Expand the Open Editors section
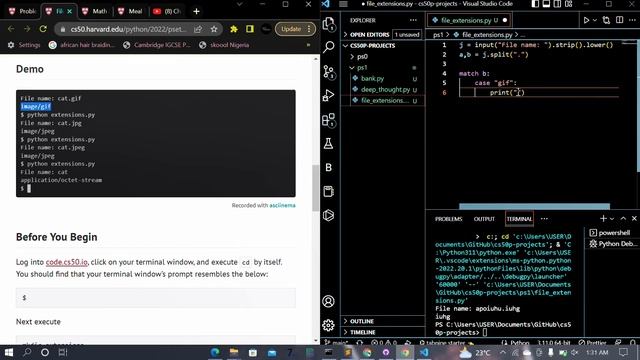Image resolution: width=640 pixels, height=360 pixels. (x=382, y=35)
